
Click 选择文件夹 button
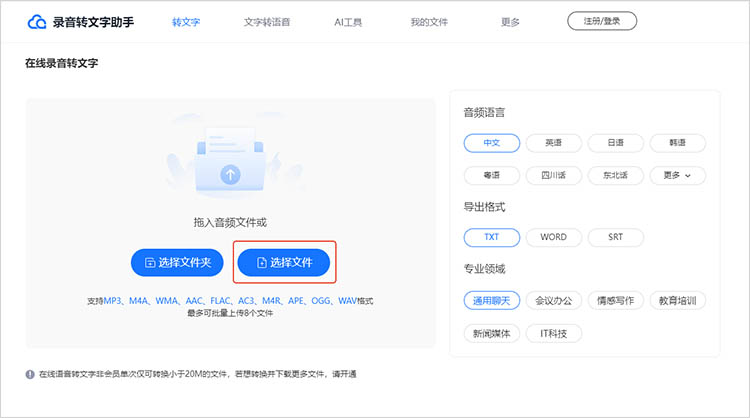coord(177,263)
